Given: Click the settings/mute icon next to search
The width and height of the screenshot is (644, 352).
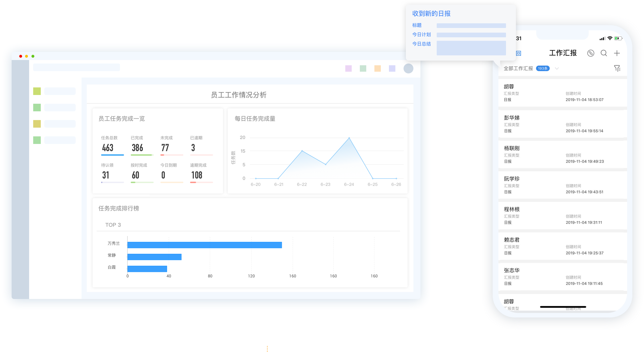Looking at the screenshot, I should pos(591,53).
